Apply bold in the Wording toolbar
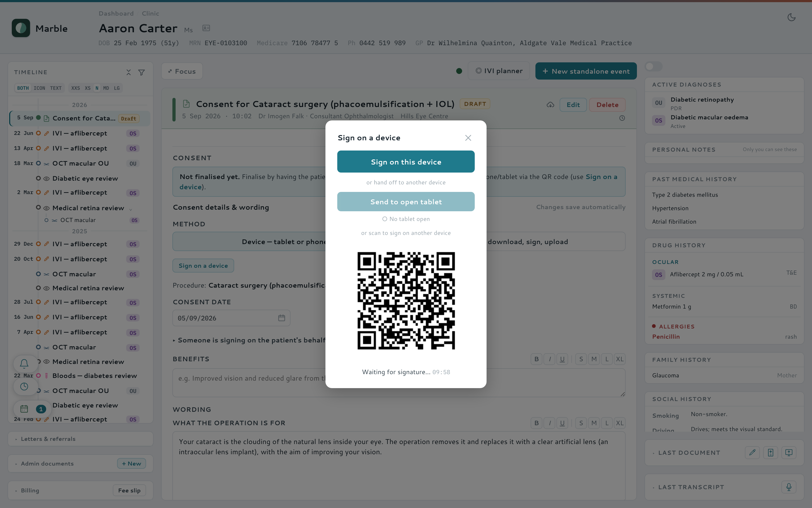Viewport: 812px width, 508px height. [536, 423]
